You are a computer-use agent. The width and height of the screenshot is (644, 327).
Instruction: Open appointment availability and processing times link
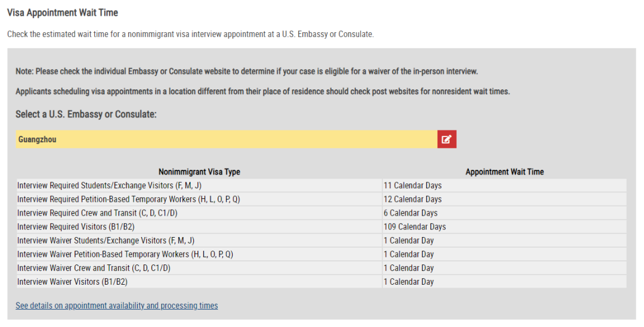(x=117, y=306)
